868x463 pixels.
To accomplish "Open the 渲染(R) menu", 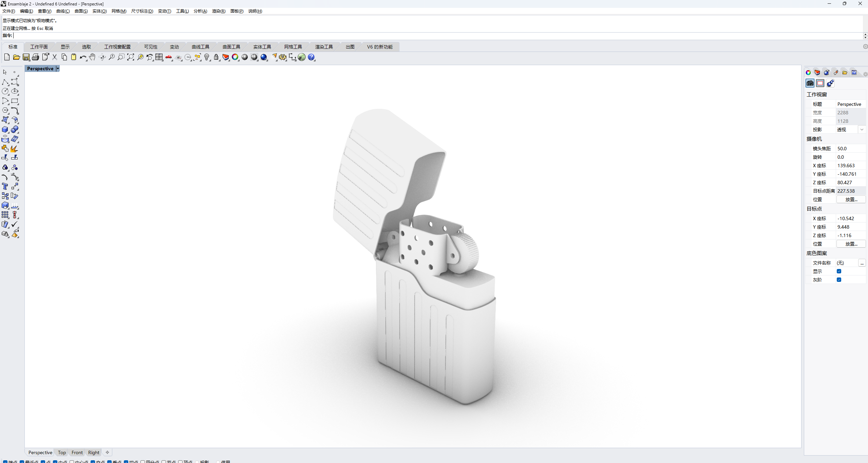I will pos(219,11).
